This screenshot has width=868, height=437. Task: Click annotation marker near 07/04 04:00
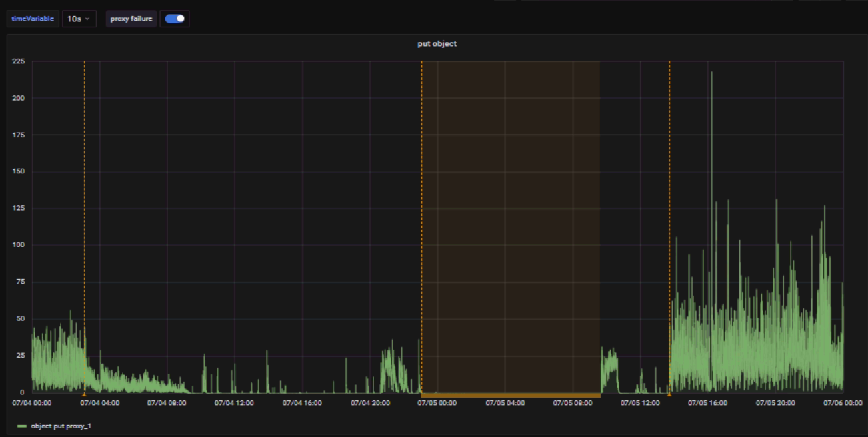point(84,394)
